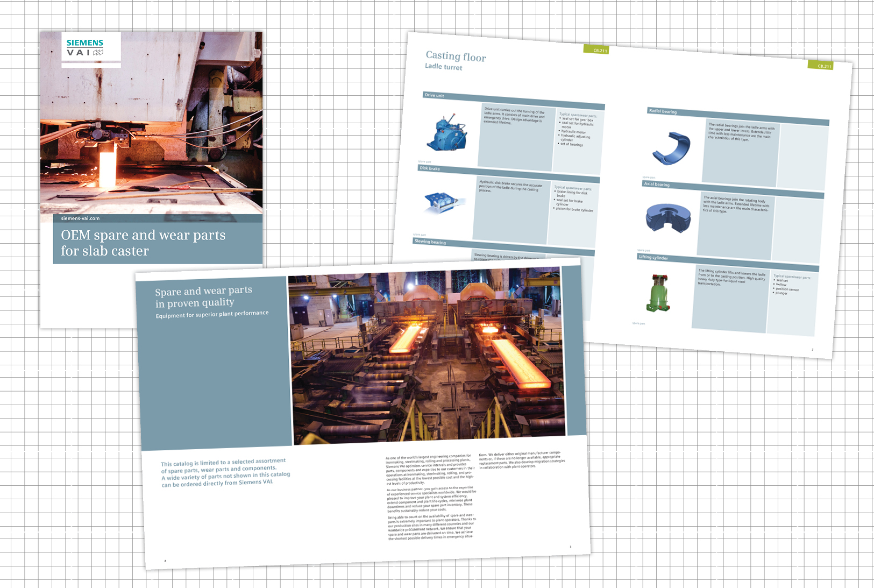This screenshot has height=588, width=874.
Task: Select the axial bearings description paragraph
Action: (x=736, y=205)
